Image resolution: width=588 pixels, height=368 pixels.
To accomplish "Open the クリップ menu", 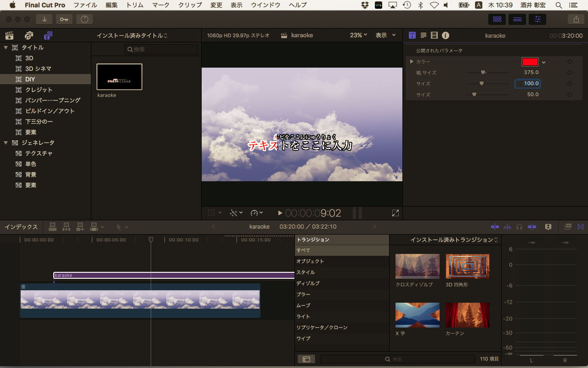I will click(x=190, y=5).
